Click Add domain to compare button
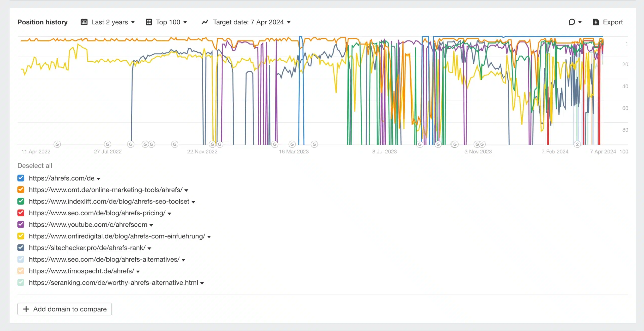The height and width of the screenshot is (331, 644). click(x=64, y=309)
